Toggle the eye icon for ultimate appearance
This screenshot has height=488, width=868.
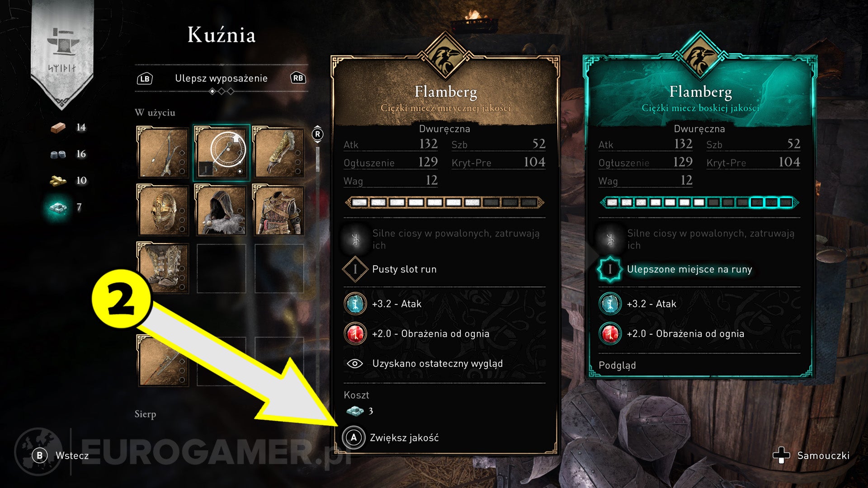pos(355,364)
